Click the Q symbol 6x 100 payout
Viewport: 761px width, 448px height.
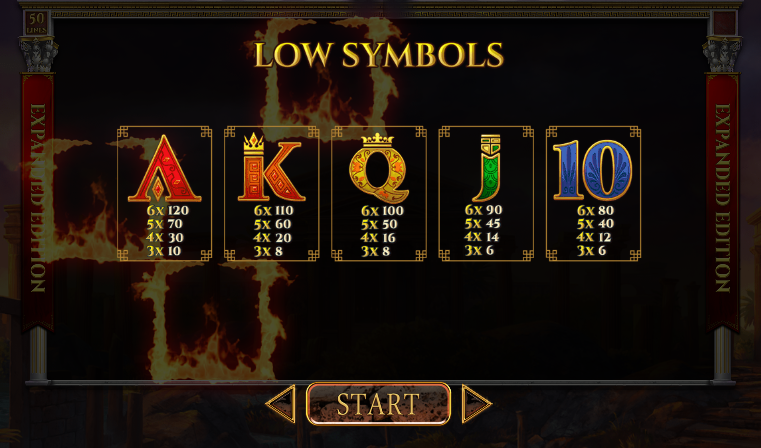[x=382, y=211]
